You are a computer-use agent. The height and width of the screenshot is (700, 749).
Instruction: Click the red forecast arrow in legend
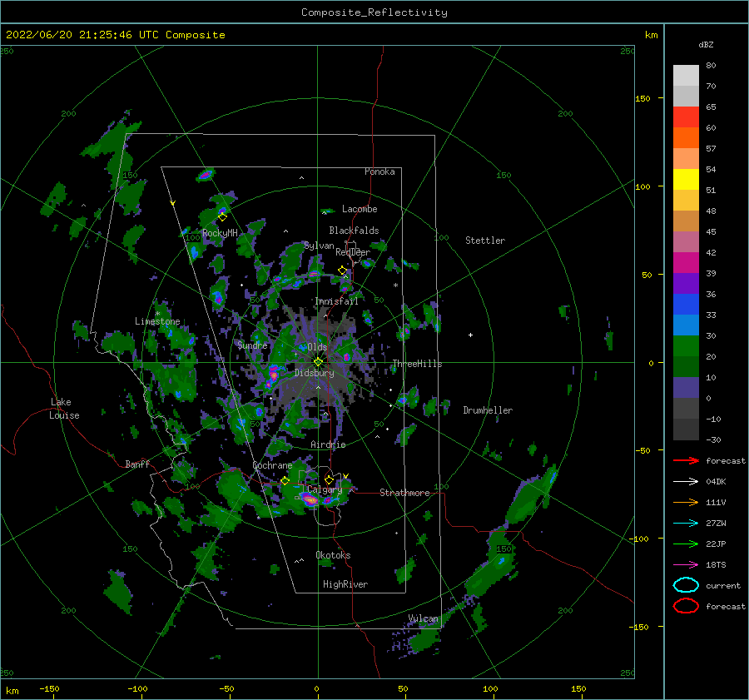[686, 460]
